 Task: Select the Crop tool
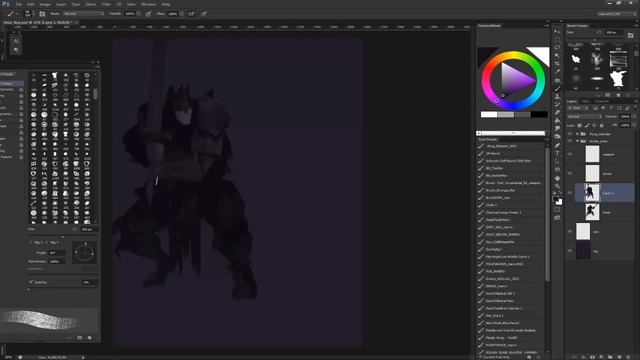[x=557, y=64]
